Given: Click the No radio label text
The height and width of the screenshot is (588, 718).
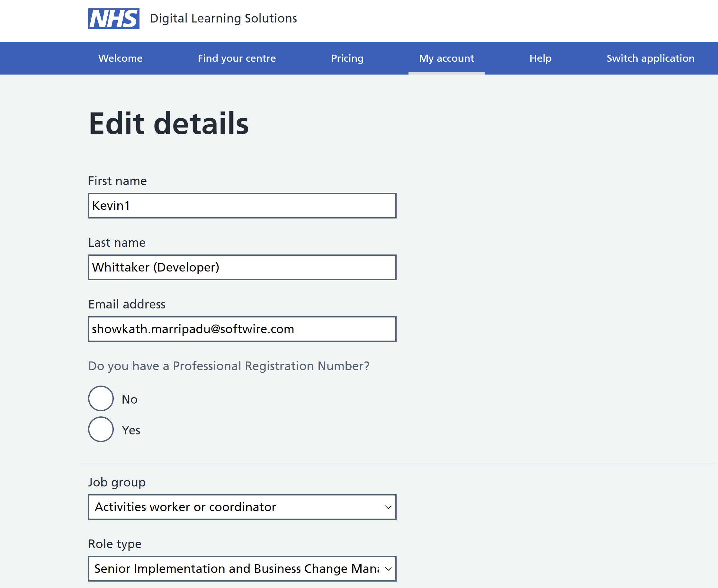Looking at the screenshot, I should tap(130, 399).
